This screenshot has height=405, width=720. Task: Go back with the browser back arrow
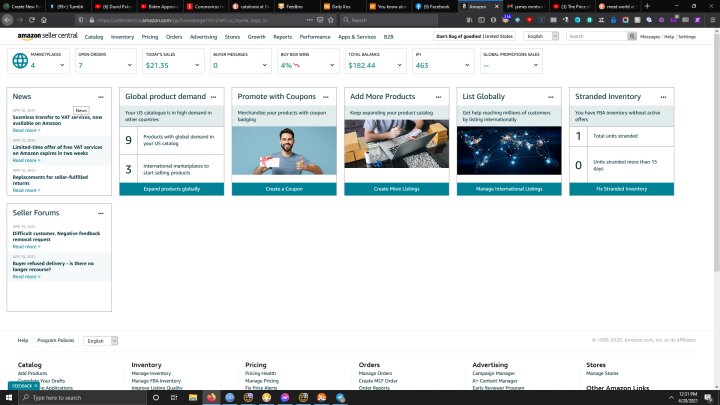pos(7,20)
